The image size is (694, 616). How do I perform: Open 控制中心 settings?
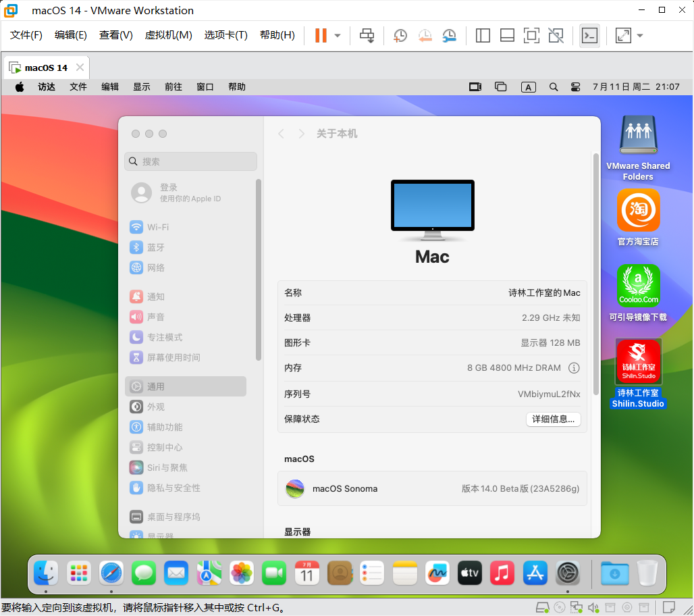(156, 448)
